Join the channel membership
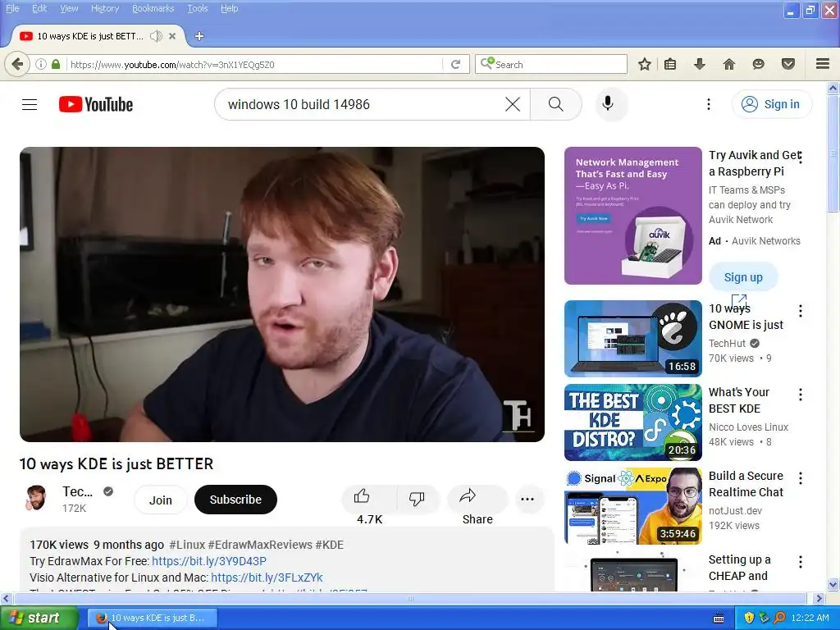Image resolution: width=840 pixels, height=630 pixels. pos(160,500)
